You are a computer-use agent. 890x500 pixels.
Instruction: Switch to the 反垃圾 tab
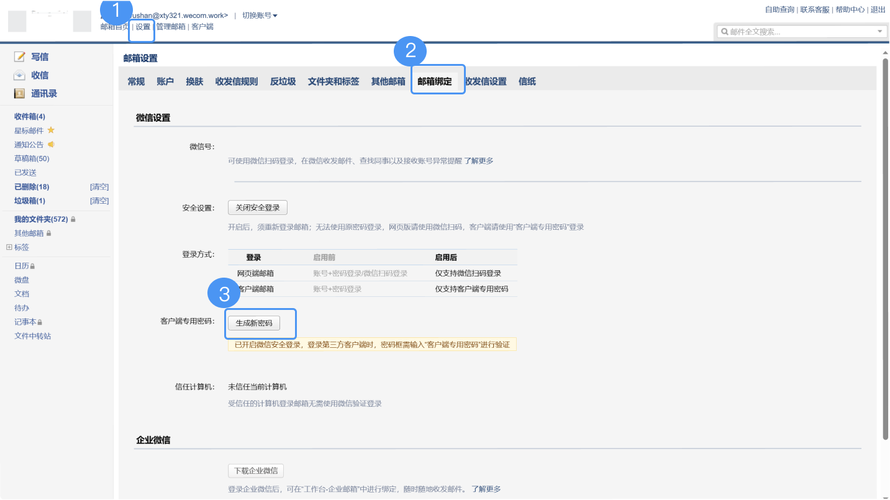click(282, 81)
